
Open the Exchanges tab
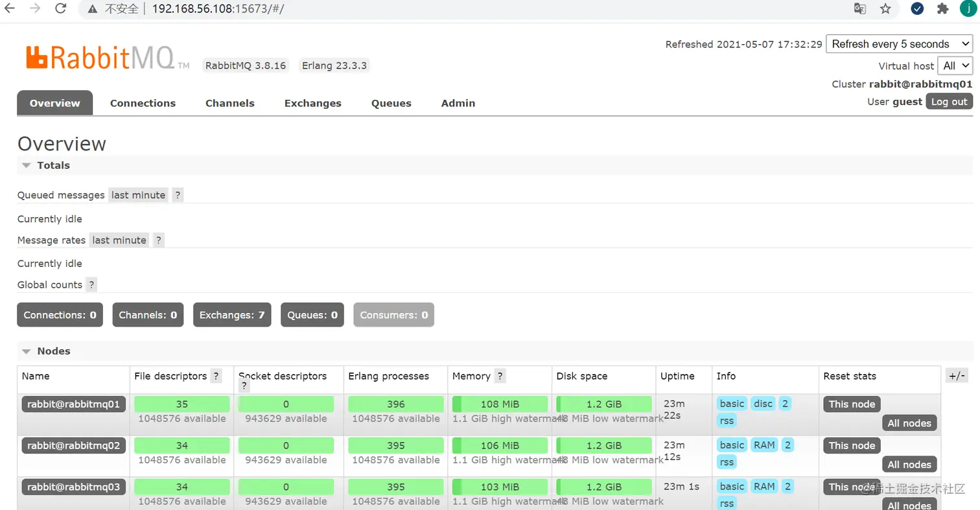click(x=313, y=103)
